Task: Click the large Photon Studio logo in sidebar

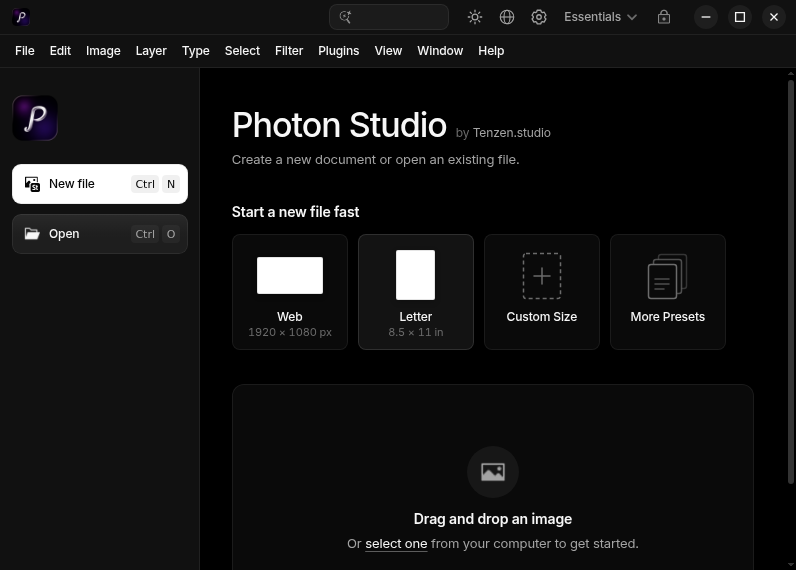Action: pos(35,118)
